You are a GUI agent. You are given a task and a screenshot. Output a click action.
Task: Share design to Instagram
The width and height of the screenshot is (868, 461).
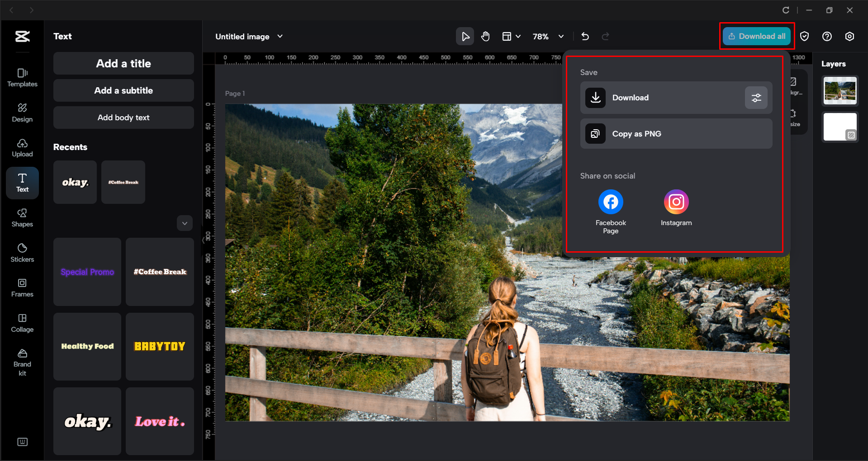pyautogui.click(x=676, y=202)
